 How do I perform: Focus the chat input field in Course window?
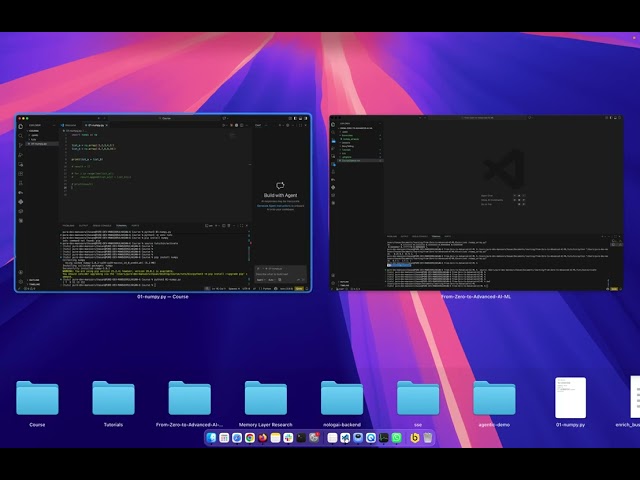pyautogui.click(x=280, y=274)
